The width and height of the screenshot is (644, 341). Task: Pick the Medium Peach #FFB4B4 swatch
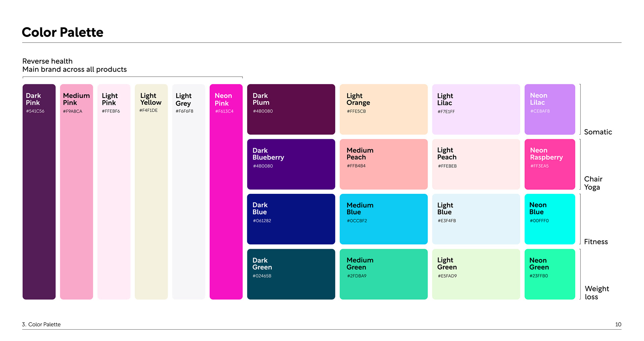(x=384, y=164)
